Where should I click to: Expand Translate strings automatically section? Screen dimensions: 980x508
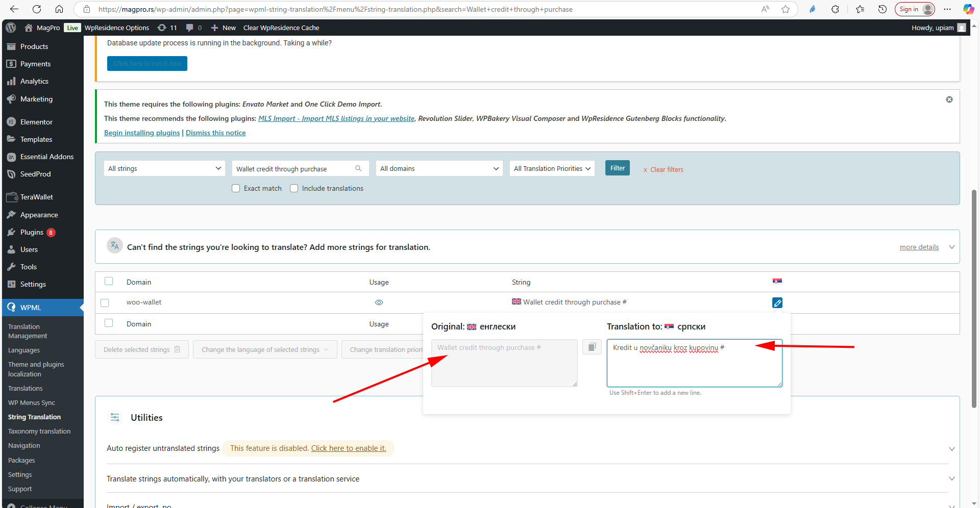pos(951,478)
